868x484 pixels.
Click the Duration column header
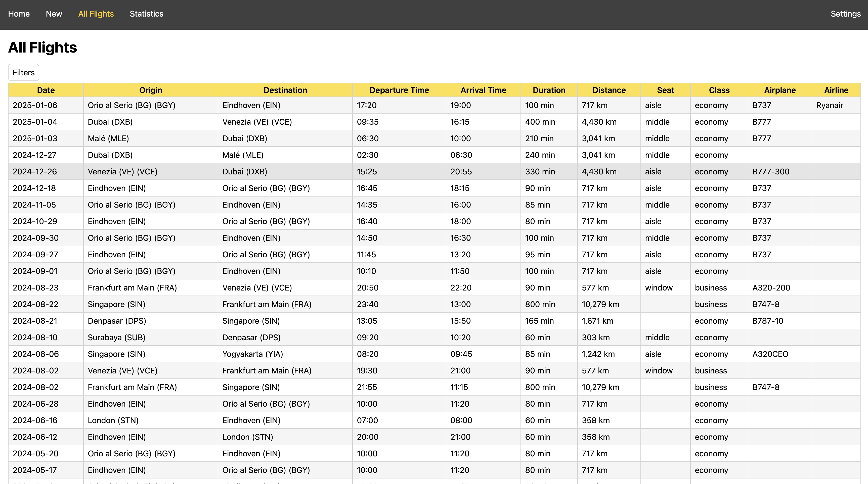[549, 90]
